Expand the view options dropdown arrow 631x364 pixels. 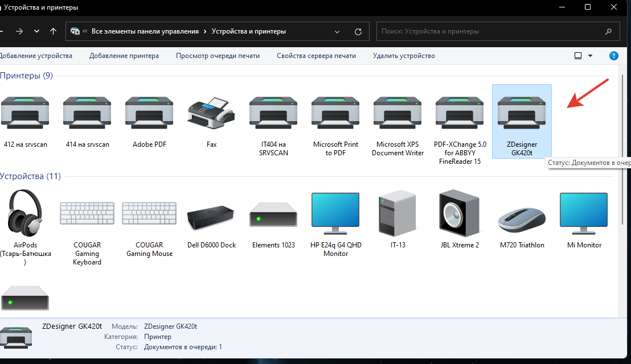coord(590,56)
